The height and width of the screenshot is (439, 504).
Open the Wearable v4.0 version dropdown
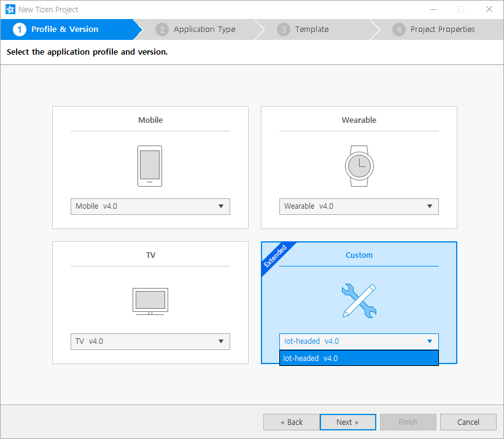359,206
